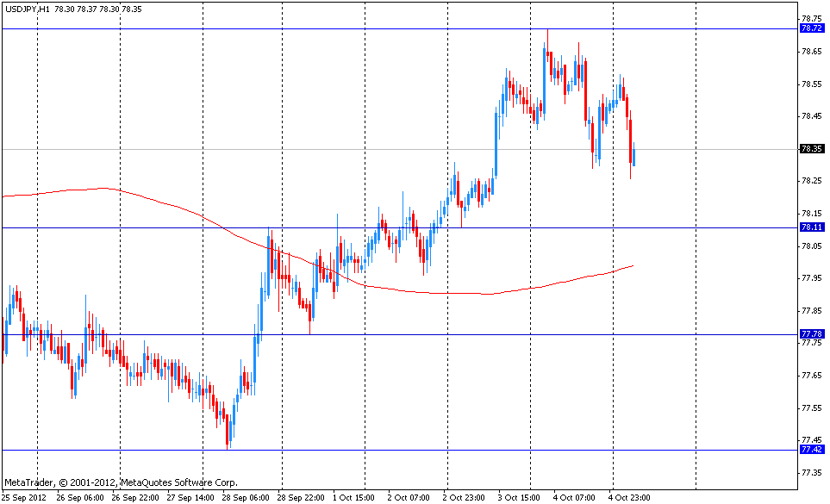Select the 78.11 blue price tag
This screenshot has height=504, width=830.
pyautogui.click(x=811, y=227)
